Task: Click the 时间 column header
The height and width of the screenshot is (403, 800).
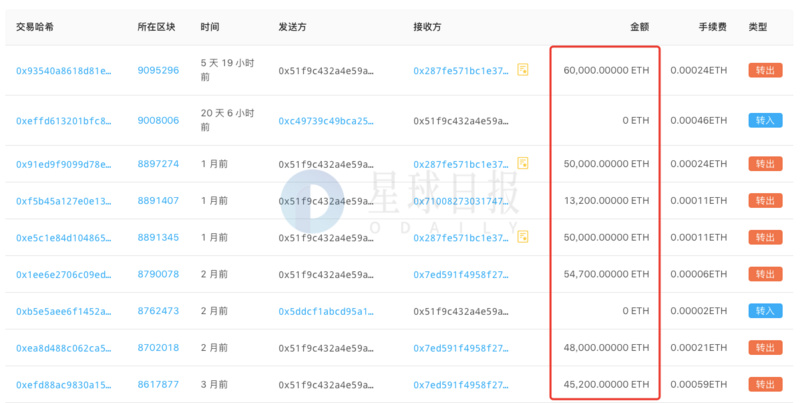Action: pyautogui.click(x=210, y=27)
